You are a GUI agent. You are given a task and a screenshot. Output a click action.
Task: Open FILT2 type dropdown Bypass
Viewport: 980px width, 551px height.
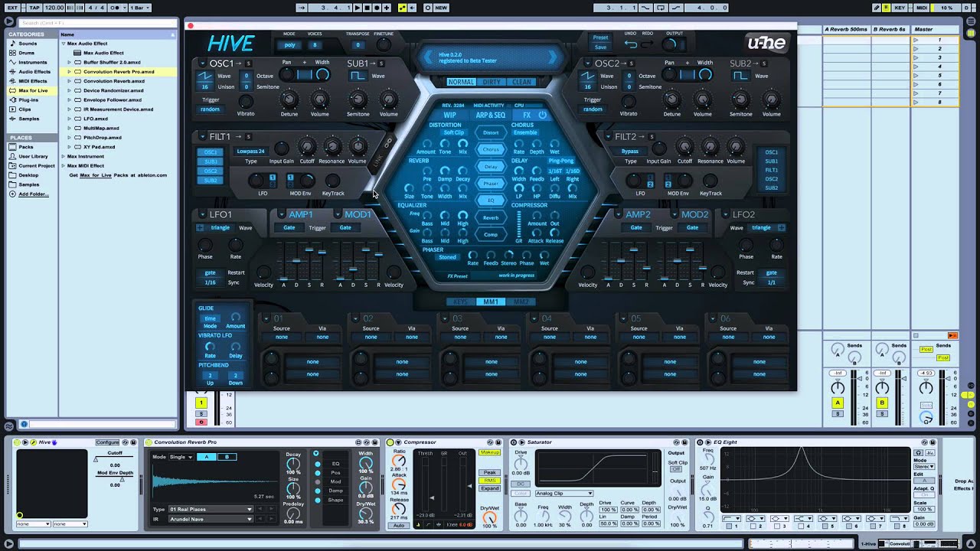[630, 152]
